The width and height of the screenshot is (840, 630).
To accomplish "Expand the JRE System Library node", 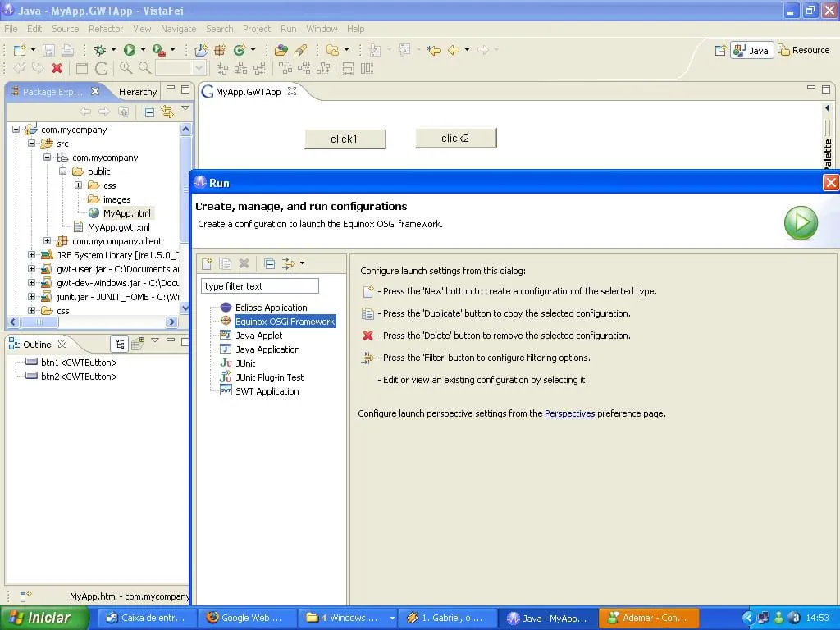I will coord(32,255).
